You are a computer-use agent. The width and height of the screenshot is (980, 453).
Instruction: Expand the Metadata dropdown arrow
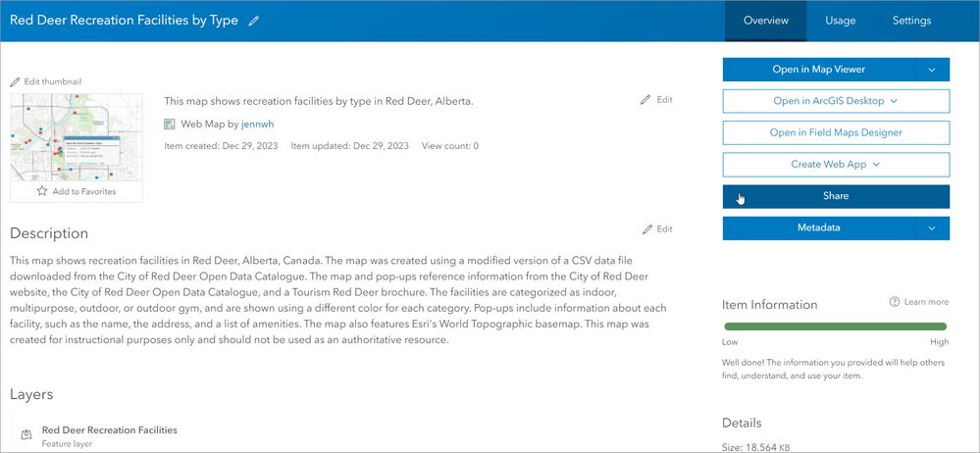tap(932, 227)
